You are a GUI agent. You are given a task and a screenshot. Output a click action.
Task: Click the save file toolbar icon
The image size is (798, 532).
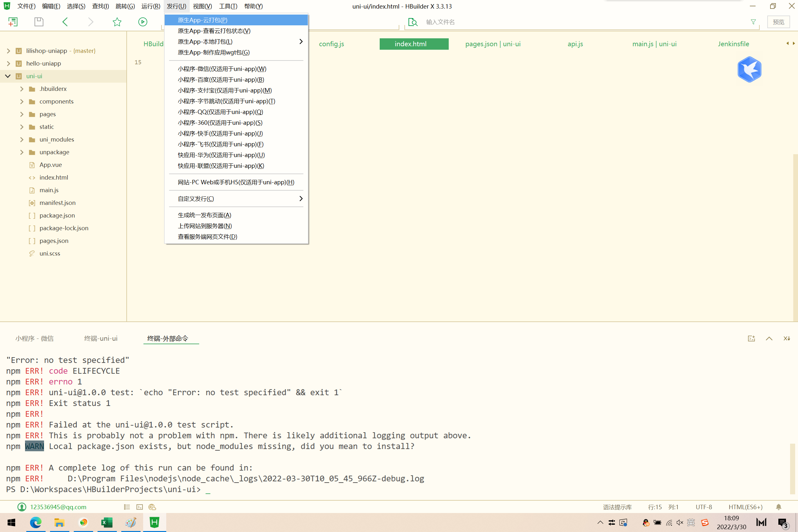(x=39, y=22)
